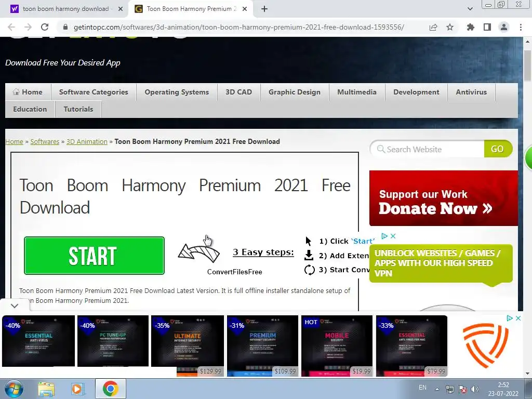Show hidden tray icons arrow
Screen dimensions: 532x399
point(437,389)
